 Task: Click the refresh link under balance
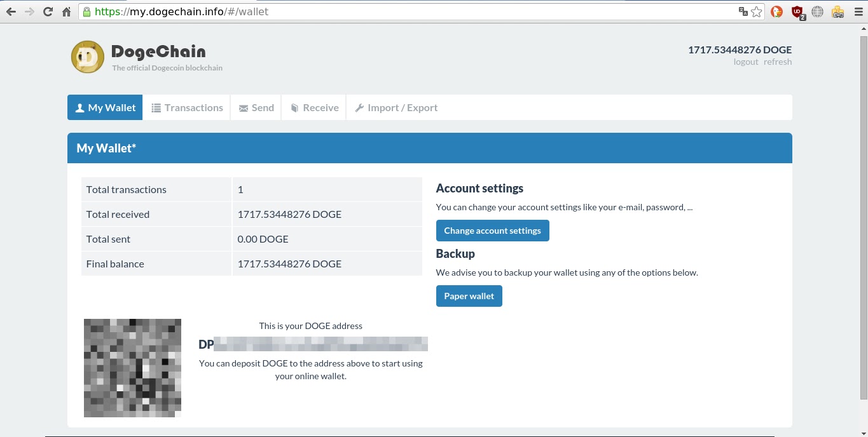point(778,62)
